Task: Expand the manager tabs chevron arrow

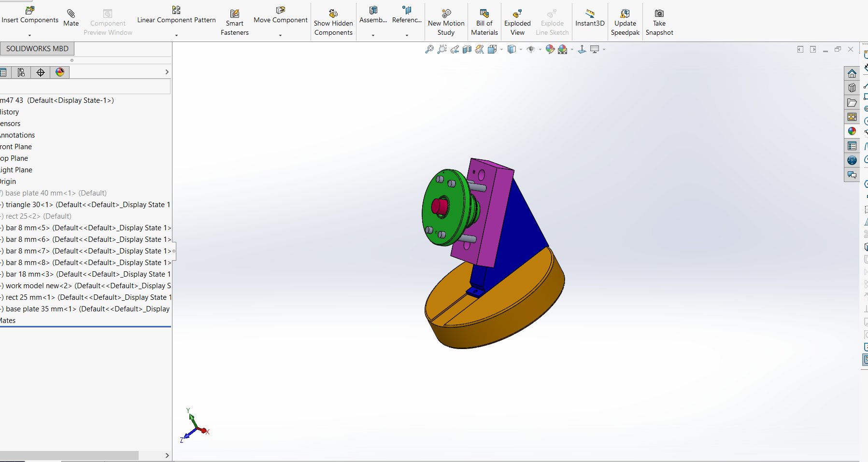Action: click(x=167, y=72)
